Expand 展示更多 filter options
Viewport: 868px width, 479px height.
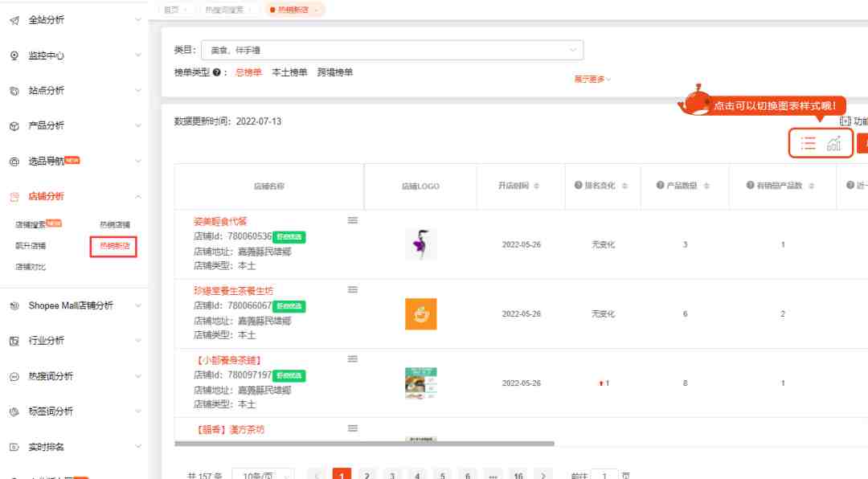[x=592, y=80]
